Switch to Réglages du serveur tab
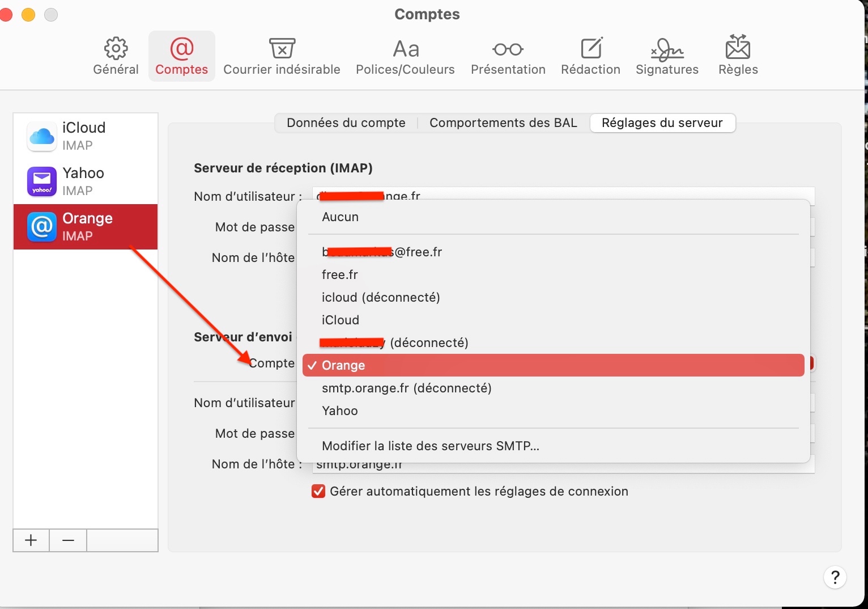The height and width of the screenshot is (609, 868). pos(662,123)
